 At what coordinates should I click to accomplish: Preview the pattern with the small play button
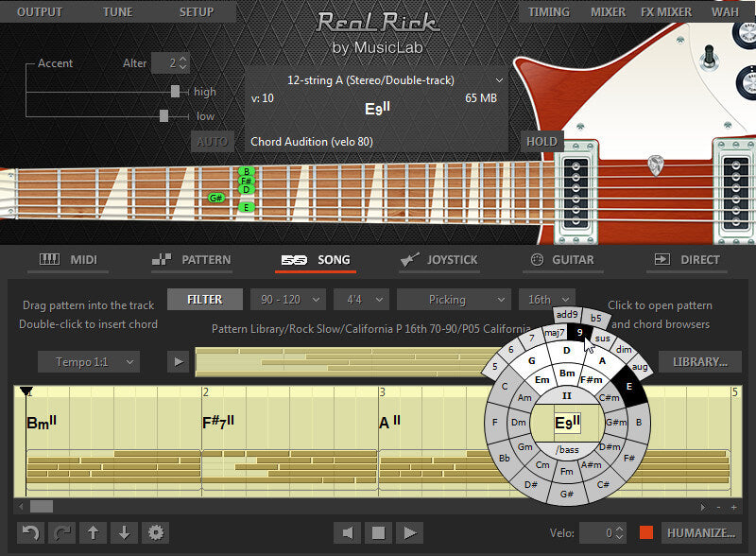tap(178, 361)
